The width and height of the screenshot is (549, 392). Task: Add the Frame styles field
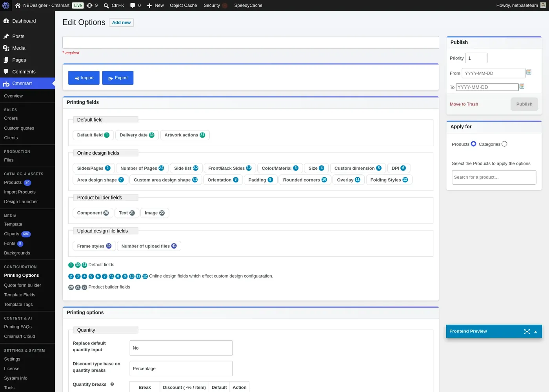point(94,246)
